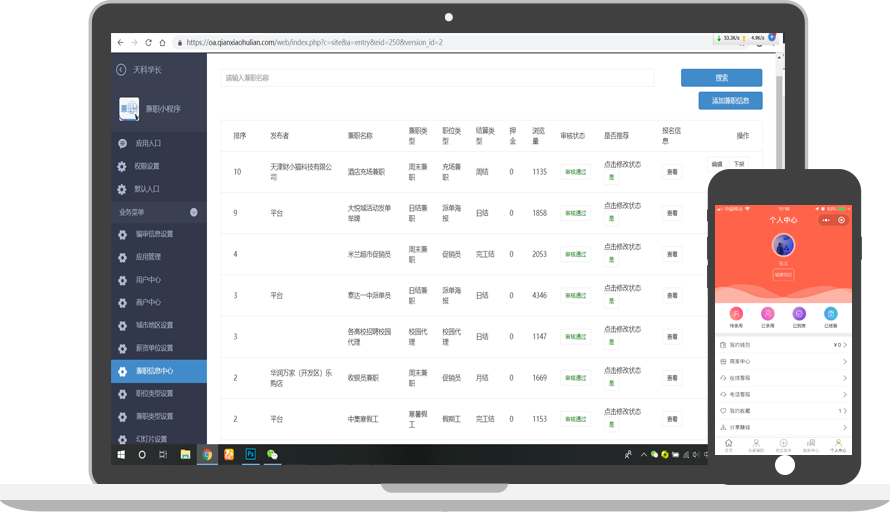This screenshot has width=890, height=526.
Task: Collapse the 业务菜单 section arrow
Action: tap(194, 212)
